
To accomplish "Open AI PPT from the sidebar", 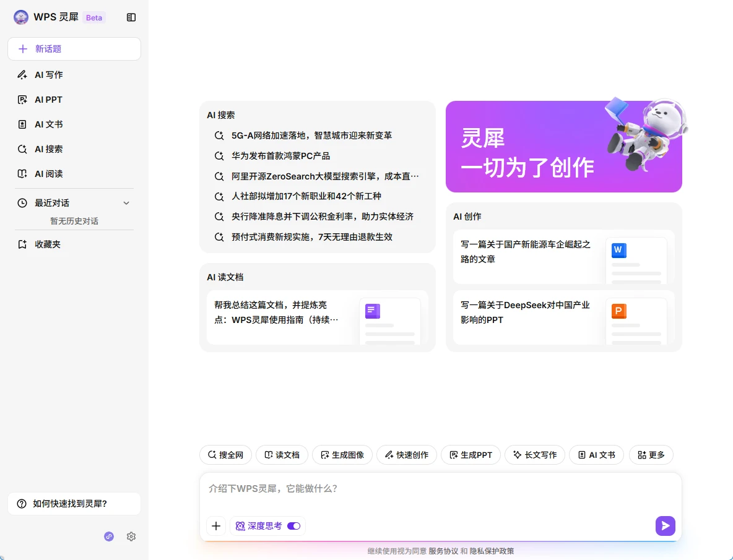I will tap(48, 100).
